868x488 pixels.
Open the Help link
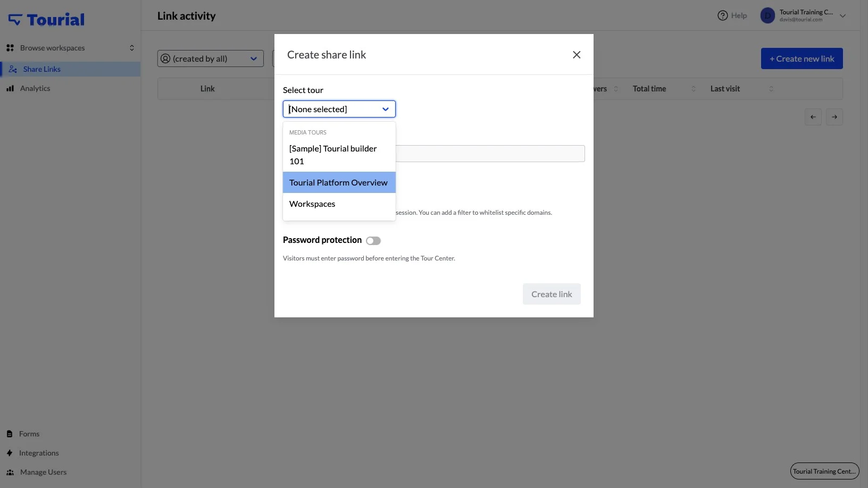pos(739,15)
